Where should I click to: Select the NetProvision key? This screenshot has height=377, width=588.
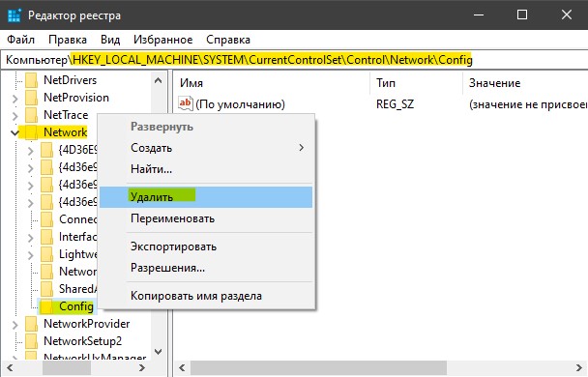click(76, 98)
